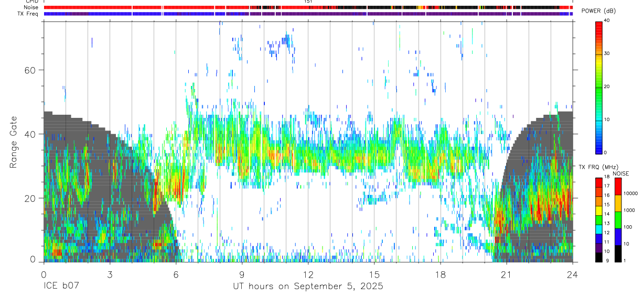Click the 12 tick on UT hours axis
Viewport: 644px width, 297px height.
click(308, 274)
